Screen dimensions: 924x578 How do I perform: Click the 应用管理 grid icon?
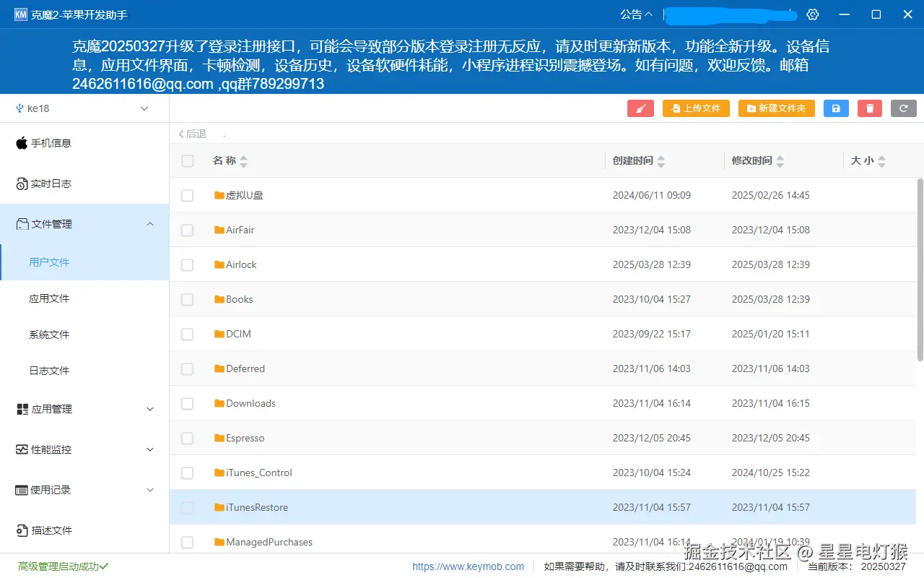22,409
